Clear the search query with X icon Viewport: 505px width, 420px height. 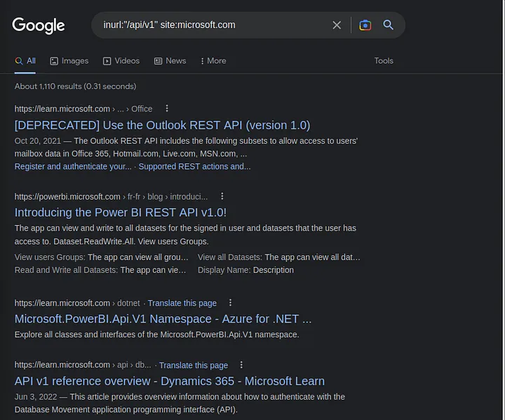(x=337, y=25)
